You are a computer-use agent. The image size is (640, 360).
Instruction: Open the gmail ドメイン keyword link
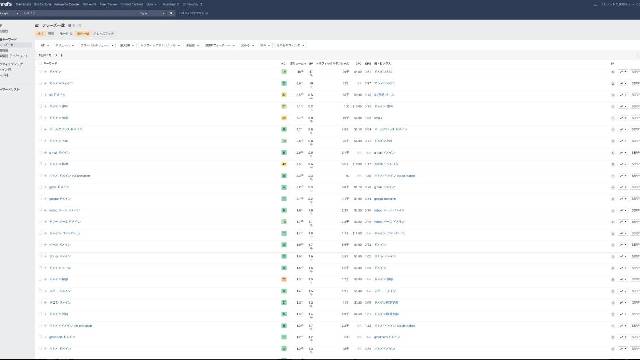point(60,153)
